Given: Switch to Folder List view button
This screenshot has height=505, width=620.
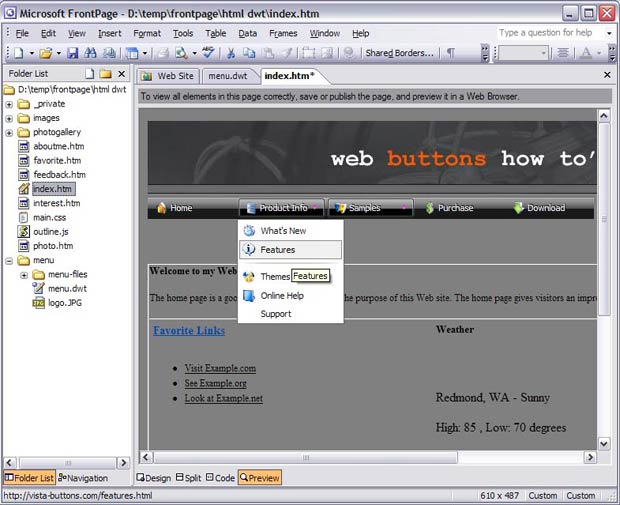Looking at the screenshot, I should 29,478.
